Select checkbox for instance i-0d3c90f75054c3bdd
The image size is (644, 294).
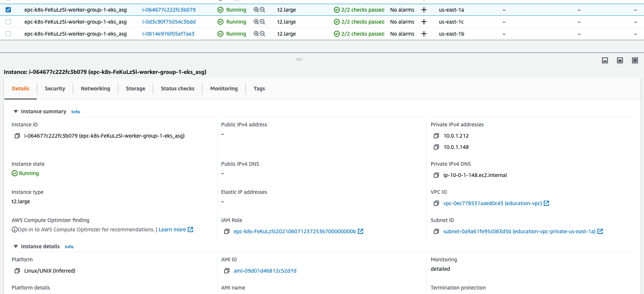[8, 22]
